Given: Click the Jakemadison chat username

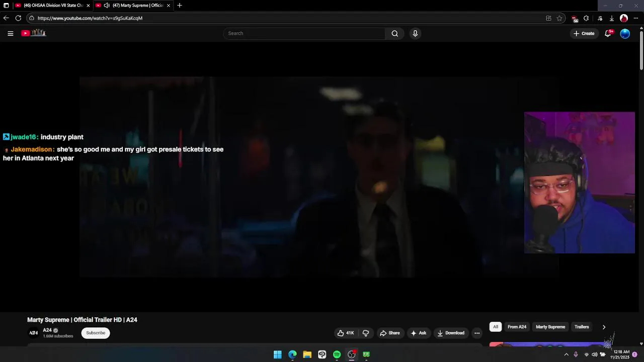Looking at the screenshot, I should point(32,149).
